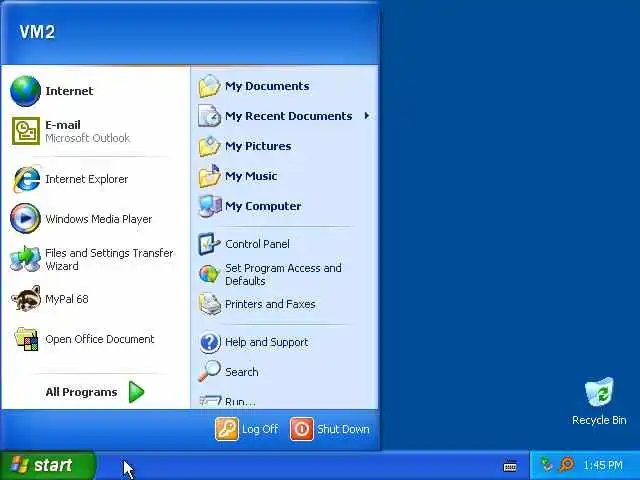Open My Pictures folder icon
The width and height of the screenshot is (640, 480).
209,146
